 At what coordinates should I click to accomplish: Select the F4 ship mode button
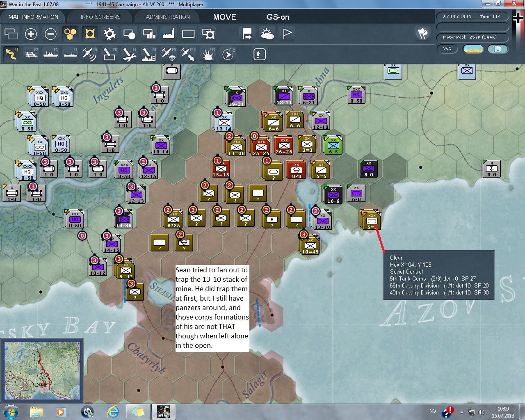[x=70, y=54]
